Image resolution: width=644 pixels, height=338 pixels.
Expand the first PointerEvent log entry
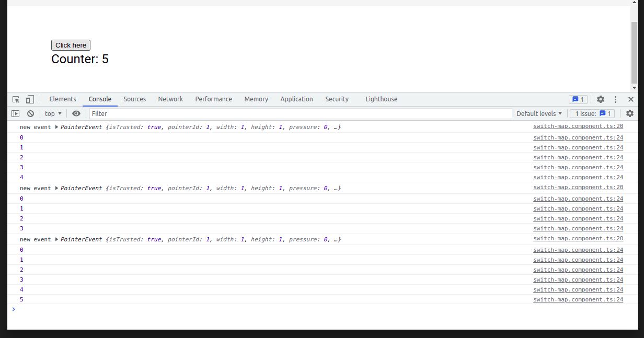56,127
